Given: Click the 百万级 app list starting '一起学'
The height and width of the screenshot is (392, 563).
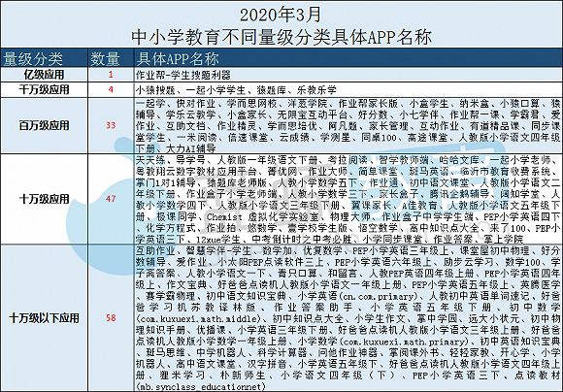Looking at the screenshot, I should (348, 125).
